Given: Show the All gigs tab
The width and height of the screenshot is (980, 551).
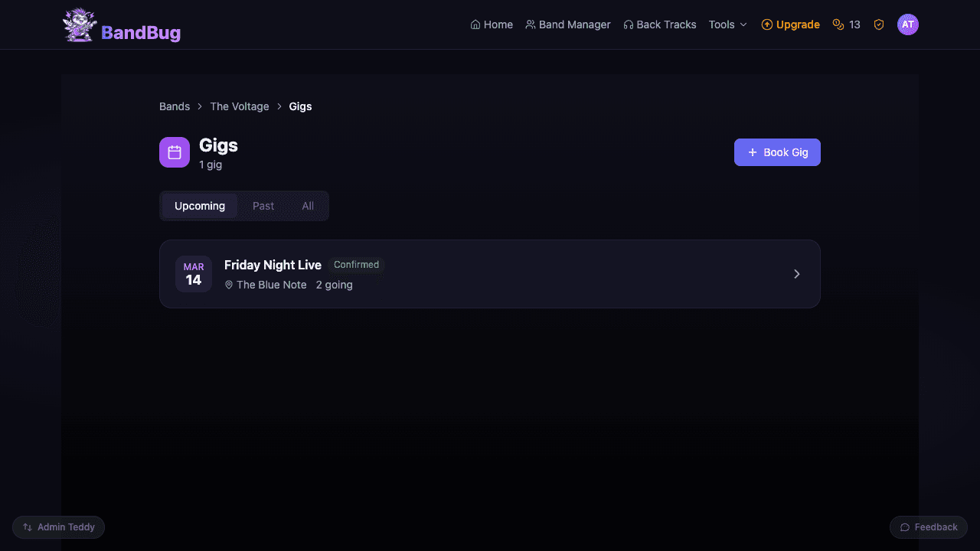Looking at the screenshot, I should click(308, 206).
